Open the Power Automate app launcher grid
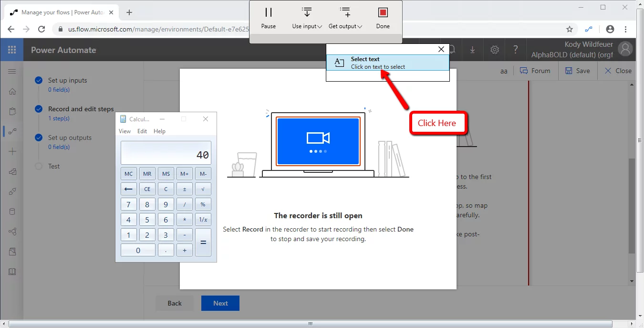The image size is (644, 328). (12, 50)
